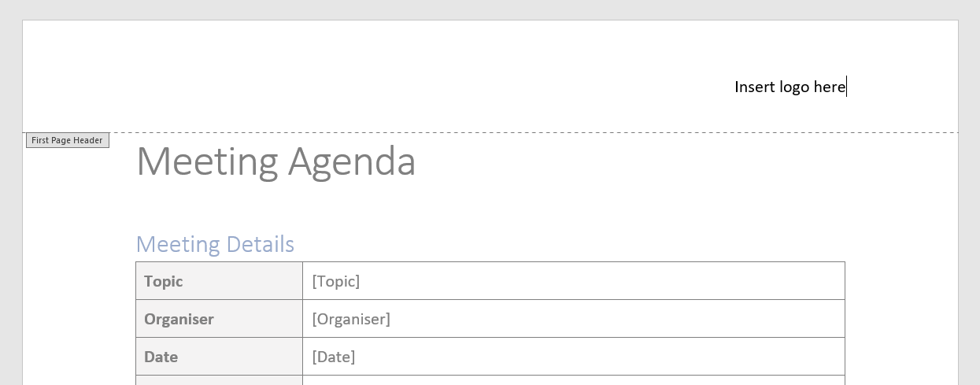Click the empty right side of the Organiser row
Screen dimensions: 980x385
click(630, 319)
